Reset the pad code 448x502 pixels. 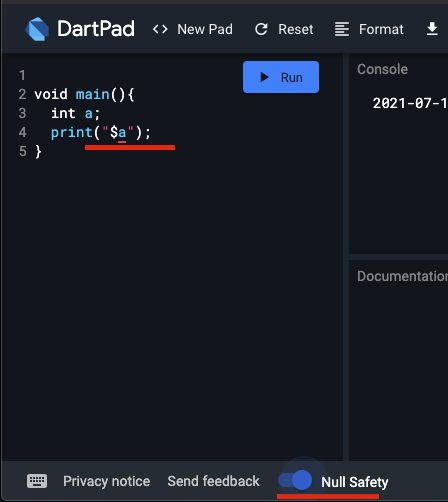[x=284, y=29]
